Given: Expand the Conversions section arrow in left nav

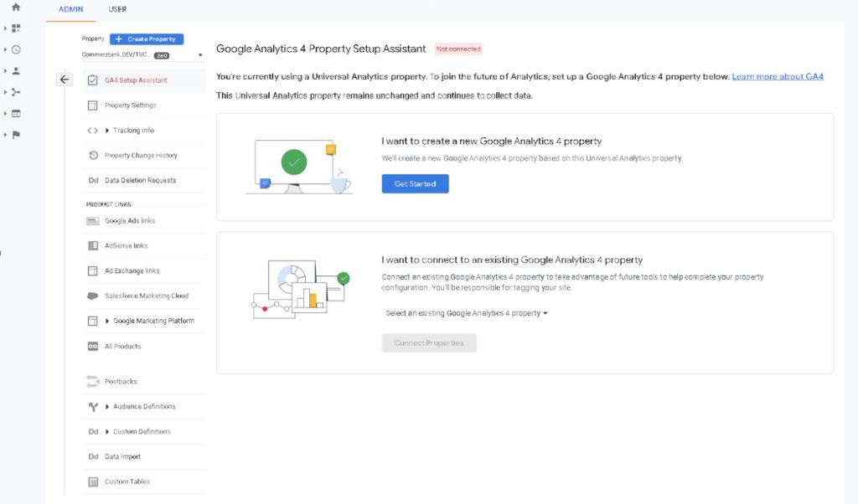Looking at the screenshot, I should point(5,135).
